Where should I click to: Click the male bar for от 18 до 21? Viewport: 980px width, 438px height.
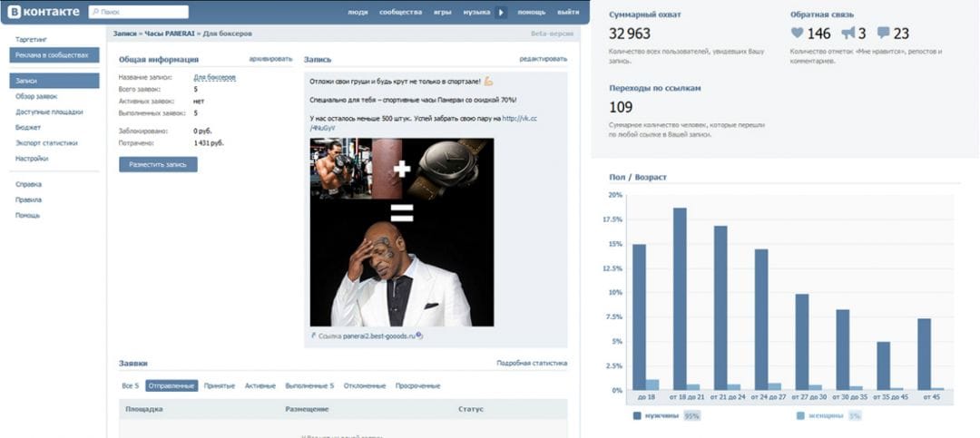point(680,298)
